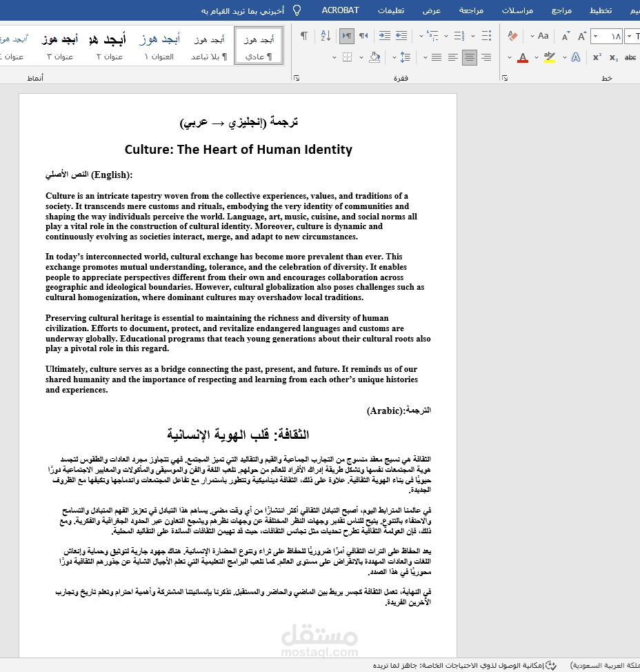Open the Font settings dialog launcher
The image size is (640, 672).
[505, 78]
